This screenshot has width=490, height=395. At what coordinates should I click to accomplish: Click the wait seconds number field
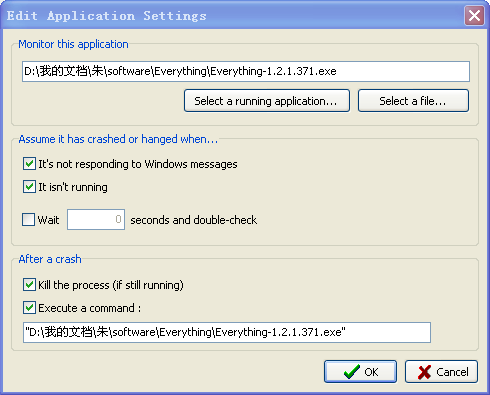[x=96, y=220]
